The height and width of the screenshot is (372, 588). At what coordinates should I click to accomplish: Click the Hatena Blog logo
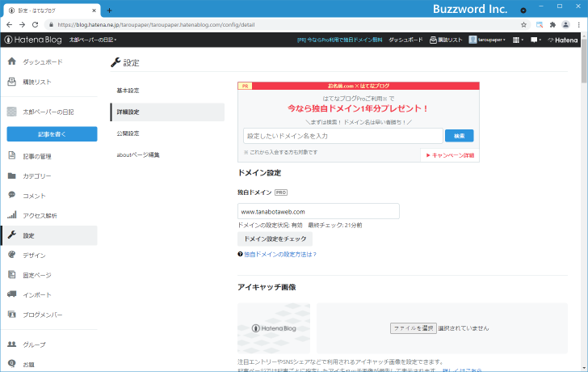(33, 40)
